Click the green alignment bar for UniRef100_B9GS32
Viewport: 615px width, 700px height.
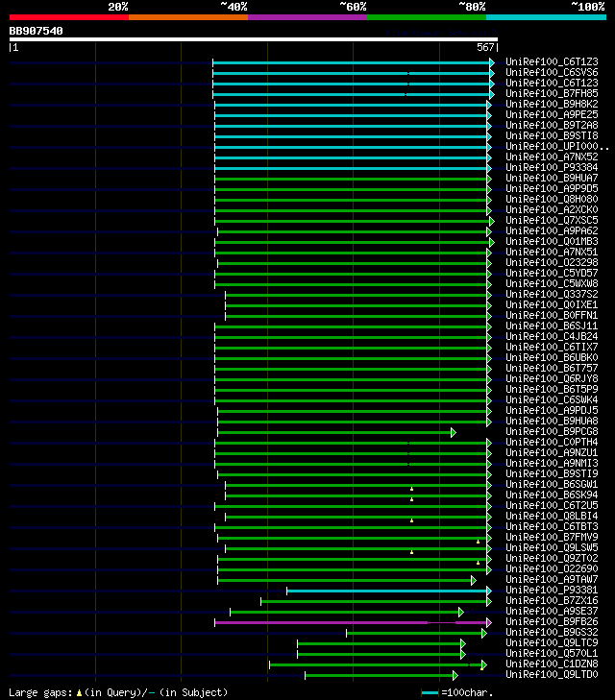pyautogui.click(x=414, y=633)
